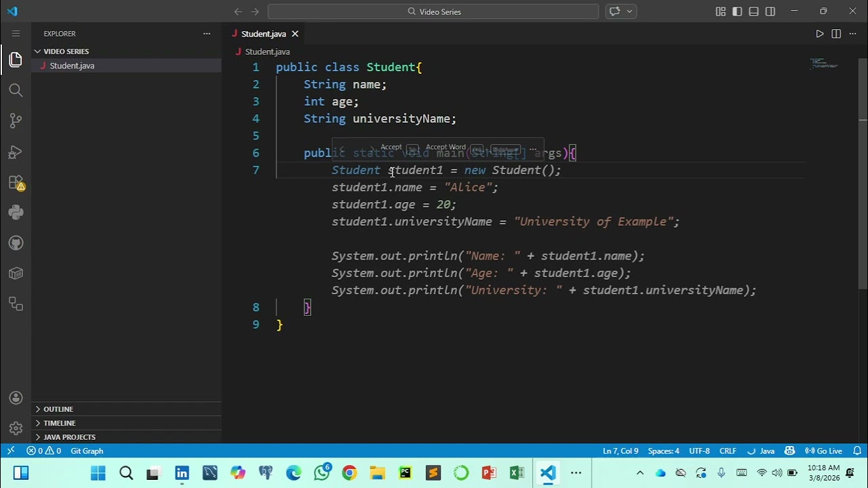Open WhatsApp from taskbar

[x=322, y=472]
